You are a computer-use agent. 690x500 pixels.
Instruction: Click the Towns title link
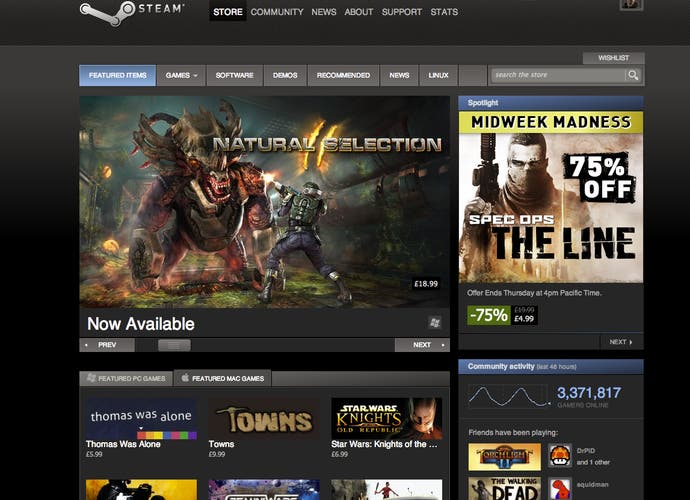[x=221, y=444]
